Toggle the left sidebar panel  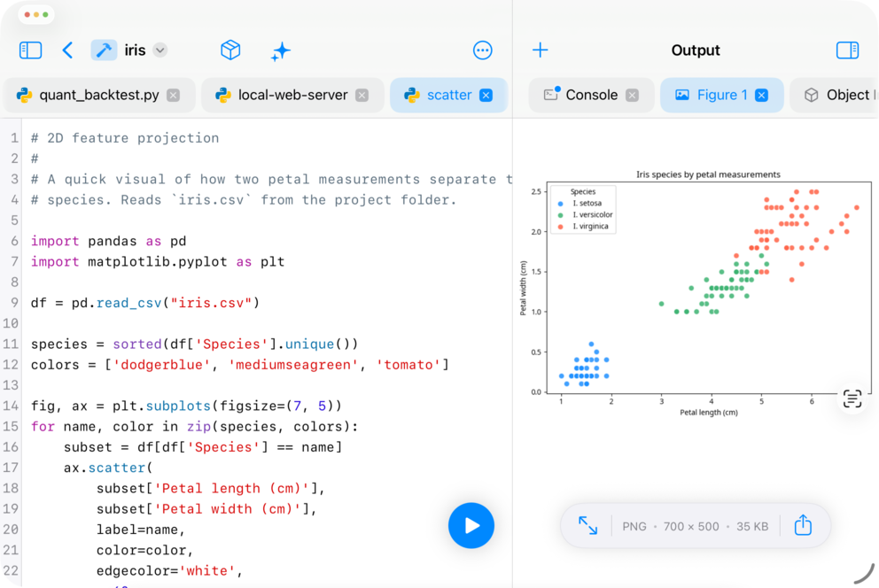(x=30, y=50)
